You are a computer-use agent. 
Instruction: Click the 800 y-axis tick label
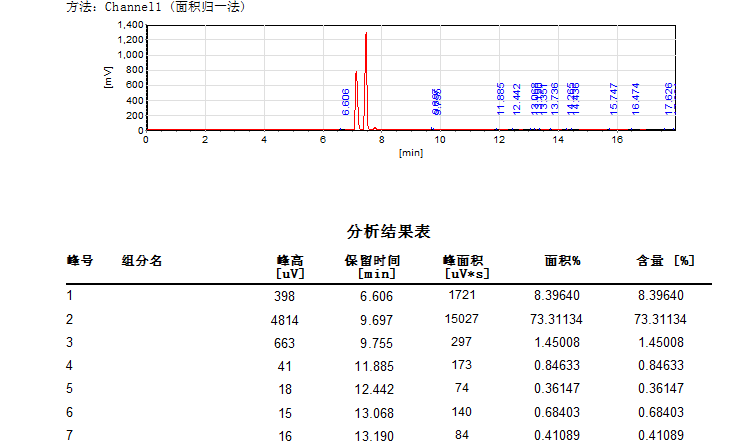coord(134,70)
